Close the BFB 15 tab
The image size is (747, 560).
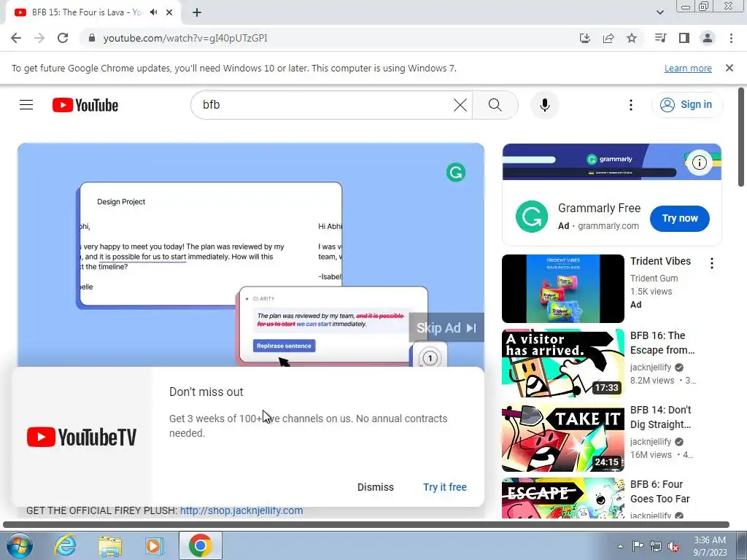pyautogui.click(x=169, y=12)
